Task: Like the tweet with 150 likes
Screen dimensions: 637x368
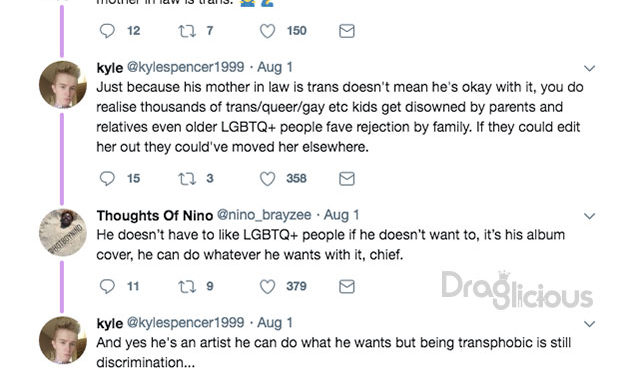Action: [x=267, y=31]
